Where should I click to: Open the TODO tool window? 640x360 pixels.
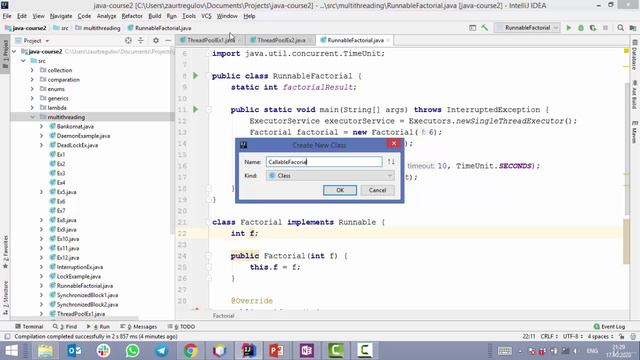tap(181, 327)
